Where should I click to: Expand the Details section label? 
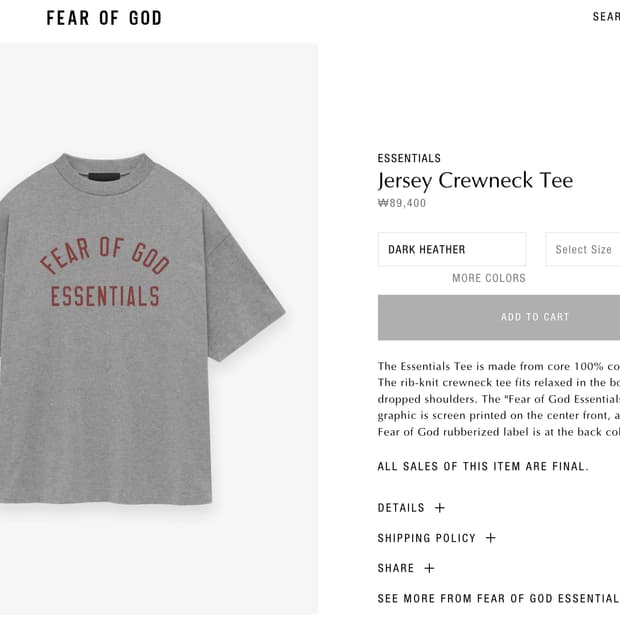point(401,508)
